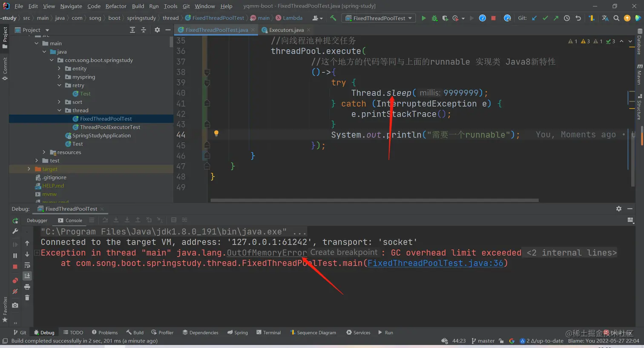
Task: Close the FixedThreadPoolTest.java editor tab
Action: pyautogui.click(x=253, y=30)
